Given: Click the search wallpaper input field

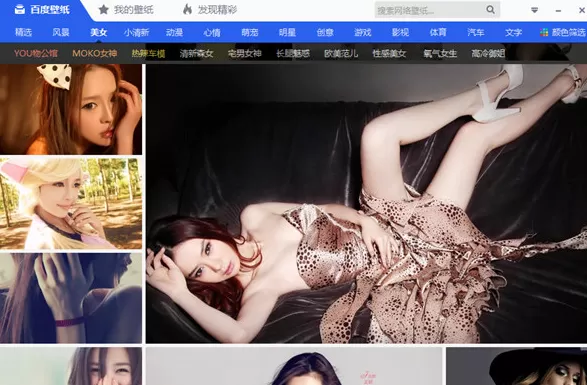Looking at the screenshot, I should (x=430, y=10).
